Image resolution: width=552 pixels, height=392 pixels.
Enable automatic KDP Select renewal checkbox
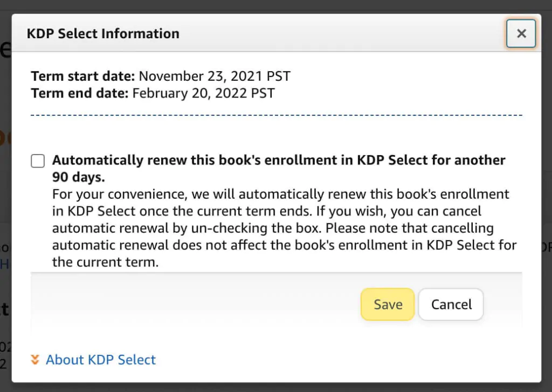[38, 160]
